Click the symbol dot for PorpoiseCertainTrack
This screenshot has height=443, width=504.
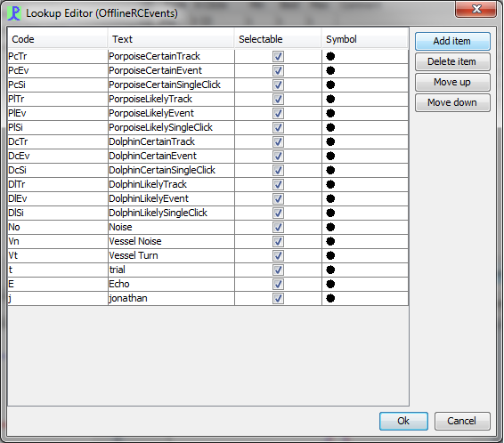coord(330,57)
